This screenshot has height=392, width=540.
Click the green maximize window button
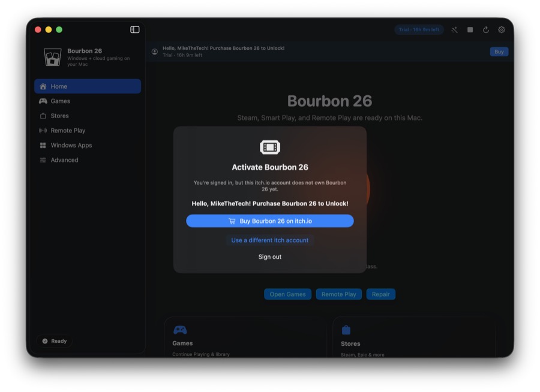(x=59, y=29)
